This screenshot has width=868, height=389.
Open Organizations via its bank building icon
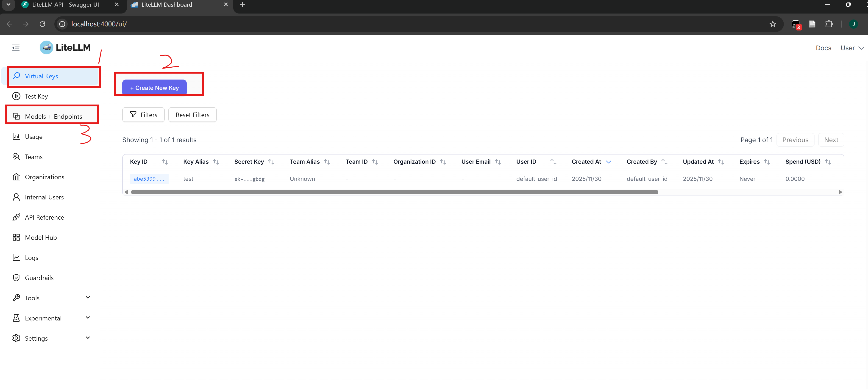16,177
